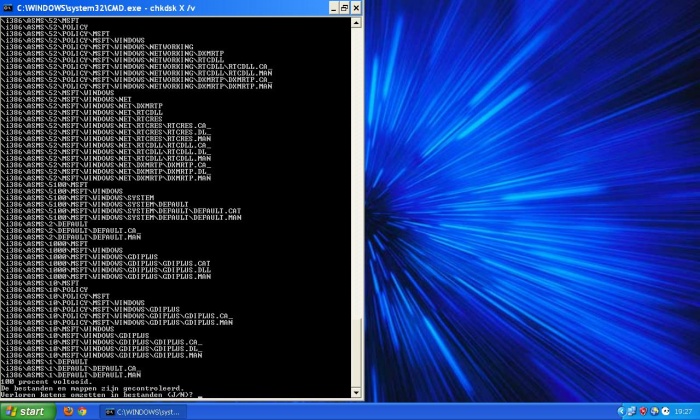Click the line ending NET\RTCRES\RTCRES.MAN
Screen dimensions: 700x420
105,138
